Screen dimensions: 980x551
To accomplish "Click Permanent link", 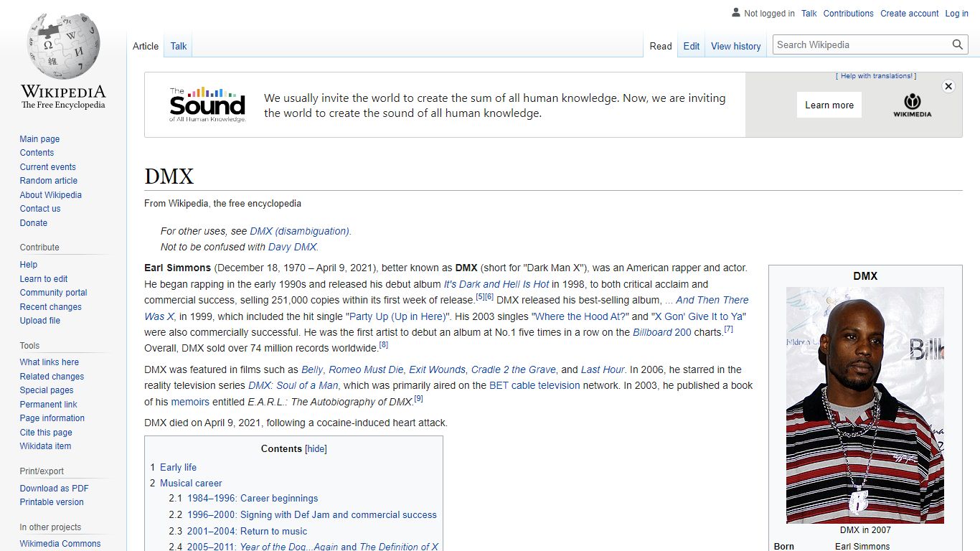I will tap(48, 405).
